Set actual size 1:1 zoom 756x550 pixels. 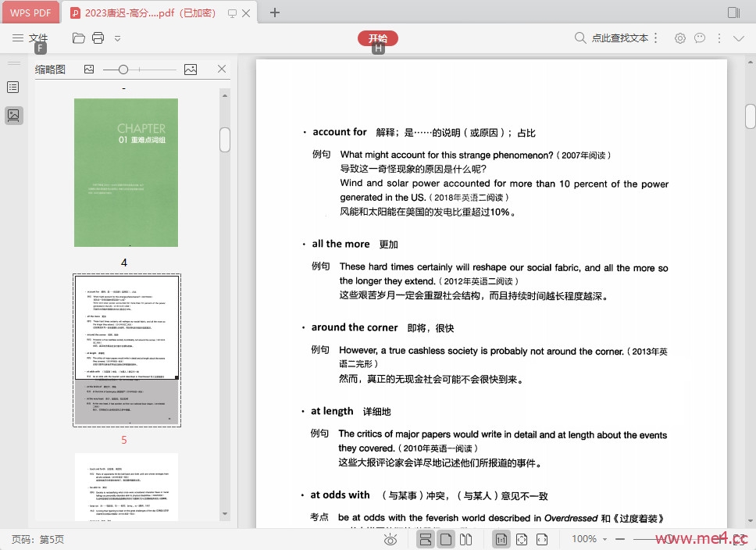(x=501, y=539)
